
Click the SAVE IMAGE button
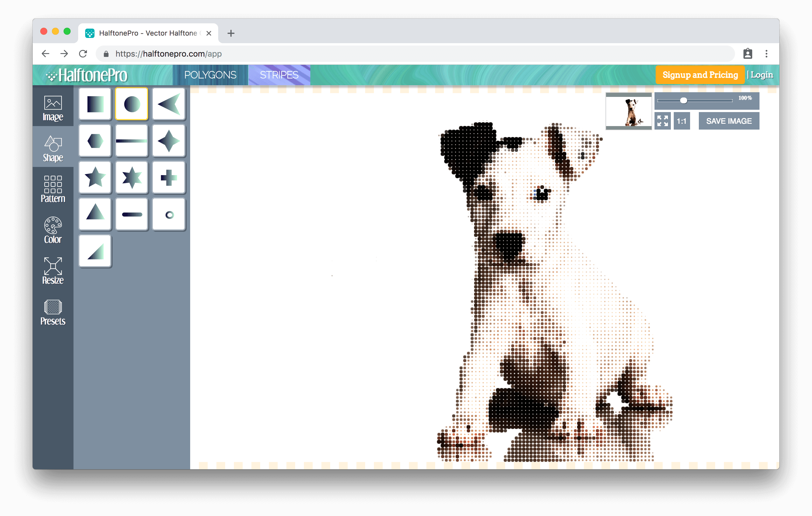coord(729,121)
